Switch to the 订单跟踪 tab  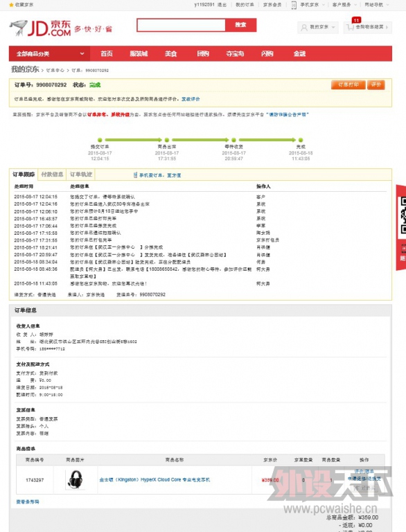click(24, 175)
